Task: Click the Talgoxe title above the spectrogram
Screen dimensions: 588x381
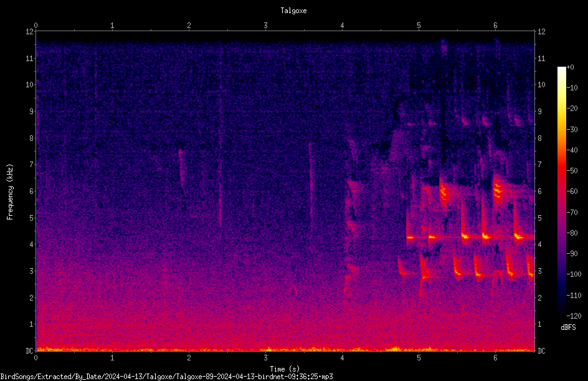Action: coord(293,11)
